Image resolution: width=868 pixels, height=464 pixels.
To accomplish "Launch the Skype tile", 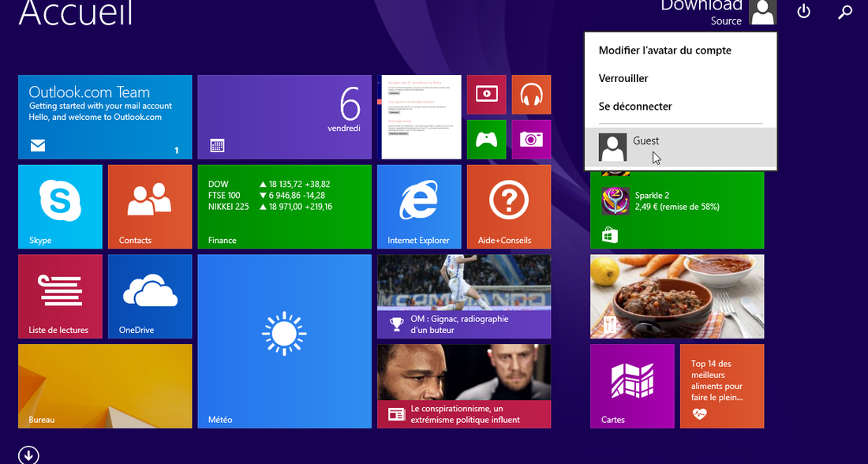I will click(x=60, y=207).
